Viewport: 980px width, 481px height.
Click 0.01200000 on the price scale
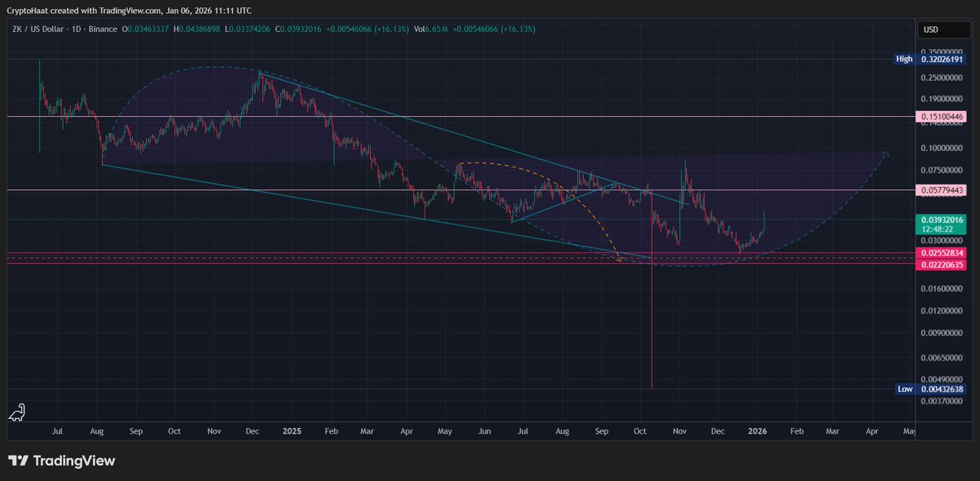[942, 311]
